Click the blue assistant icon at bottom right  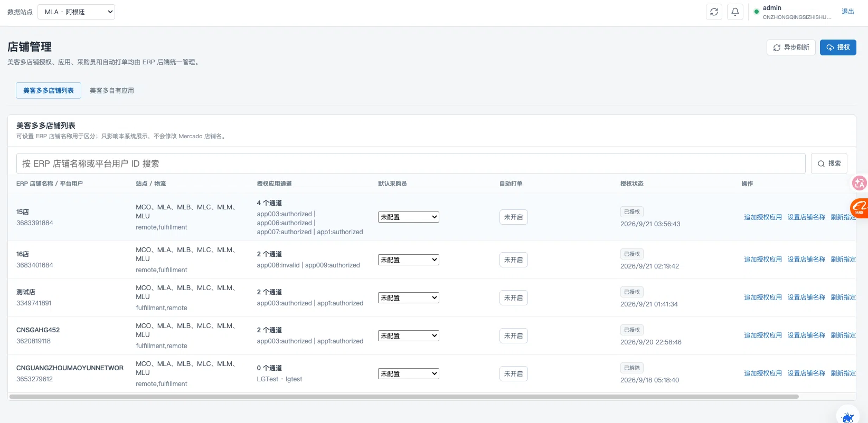pyautogui.click(x=848, y=417)
